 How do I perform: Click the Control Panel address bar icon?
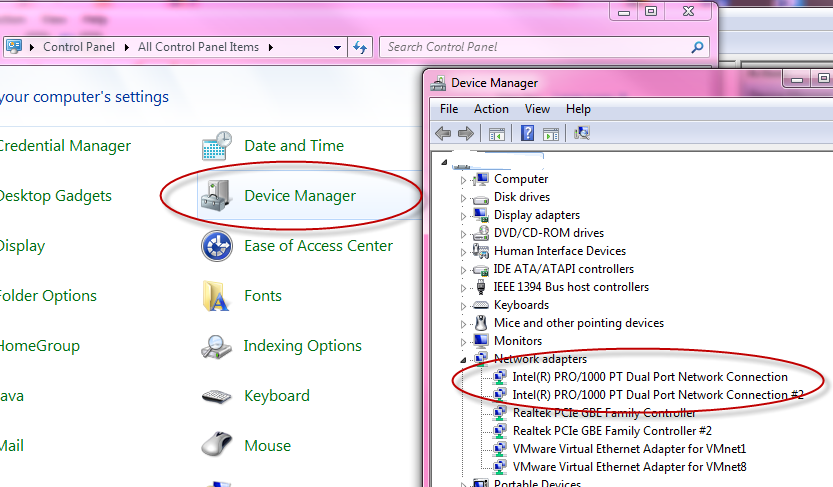click(14, 47)
